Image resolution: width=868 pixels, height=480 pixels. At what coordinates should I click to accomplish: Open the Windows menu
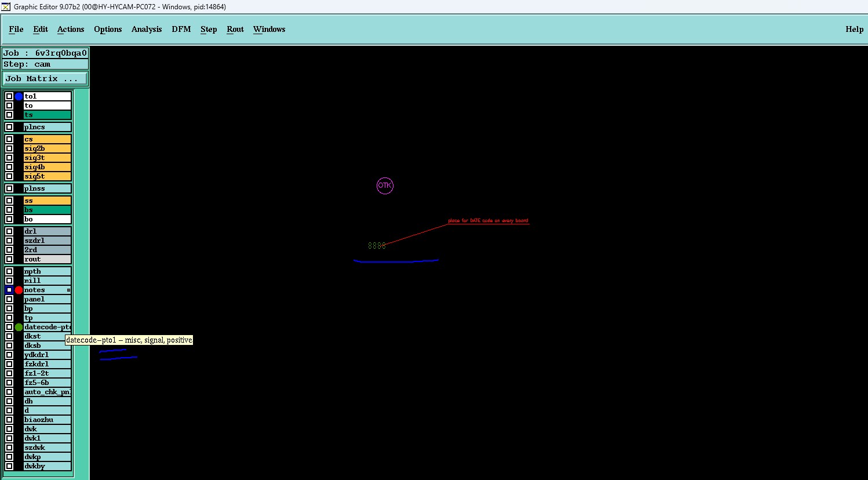tap(269, 29)
